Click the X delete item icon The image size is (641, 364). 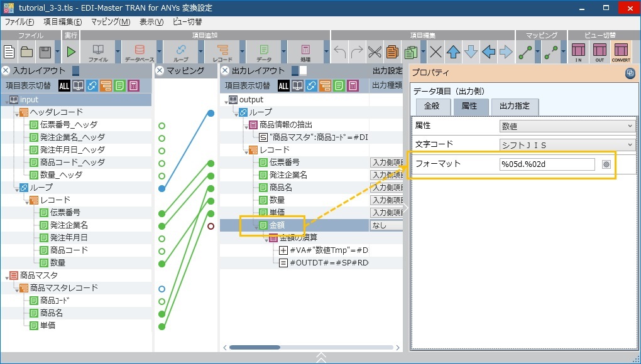[x=436, y=51]
